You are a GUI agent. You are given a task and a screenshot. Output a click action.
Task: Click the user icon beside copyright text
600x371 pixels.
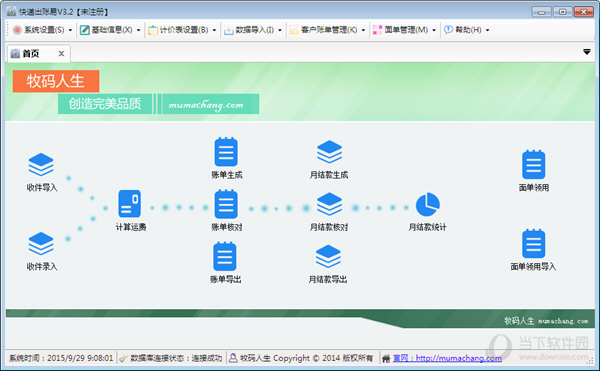(x=233, y=358)
